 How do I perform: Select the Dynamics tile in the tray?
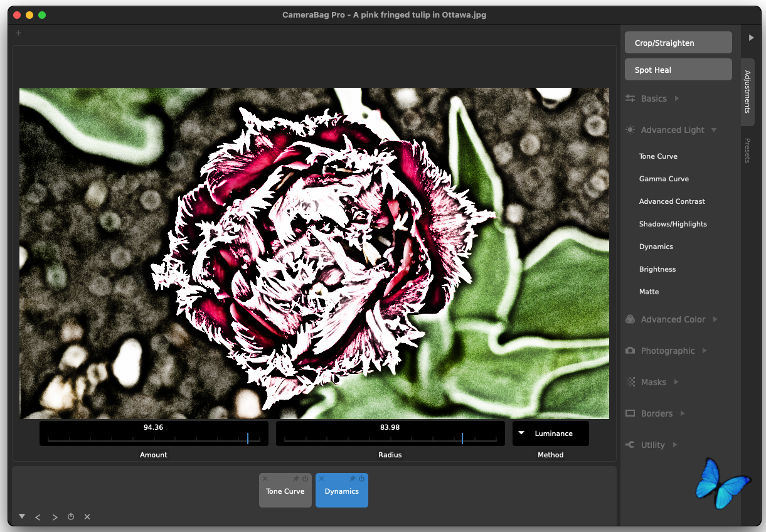[342, 492]
